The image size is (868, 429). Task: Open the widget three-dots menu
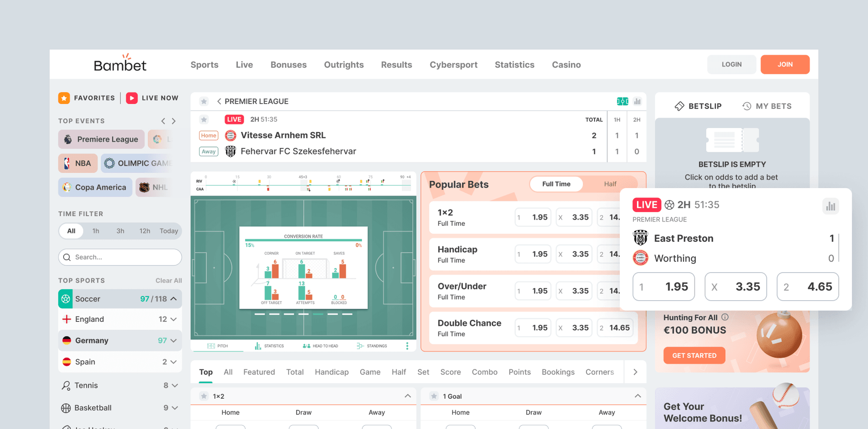coord(407,346)
